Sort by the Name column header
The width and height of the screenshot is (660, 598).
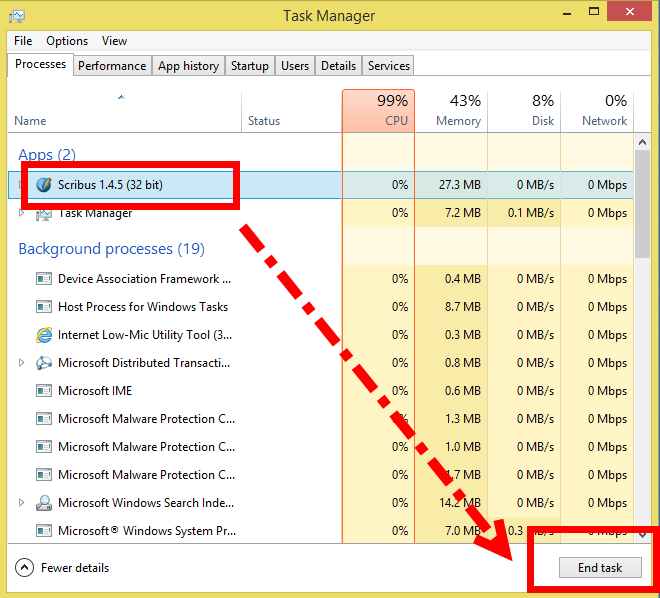point(124,112)
